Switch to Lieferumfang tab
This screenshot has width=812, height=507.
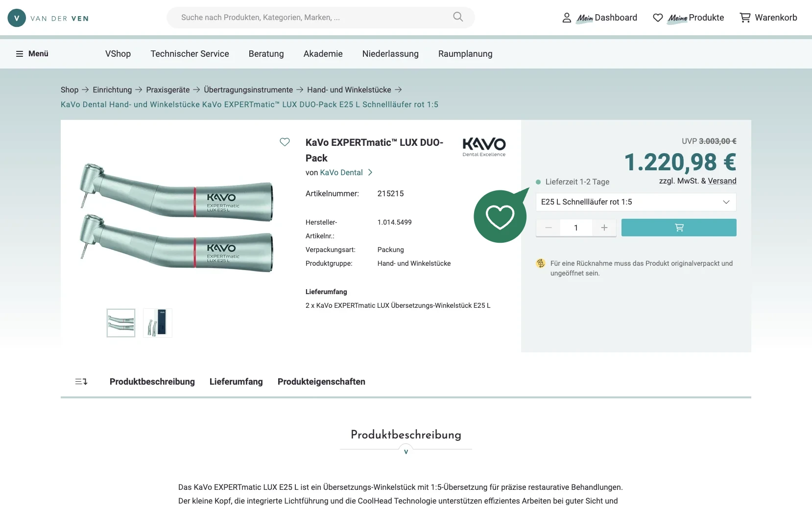click(236, 382)
